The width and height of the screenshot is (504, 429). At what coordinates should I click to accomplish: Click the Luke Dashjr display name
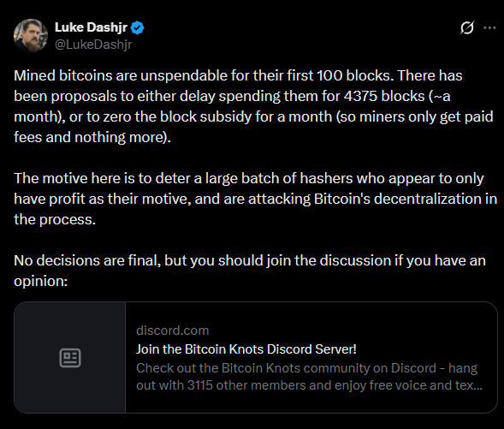[91, 27]
